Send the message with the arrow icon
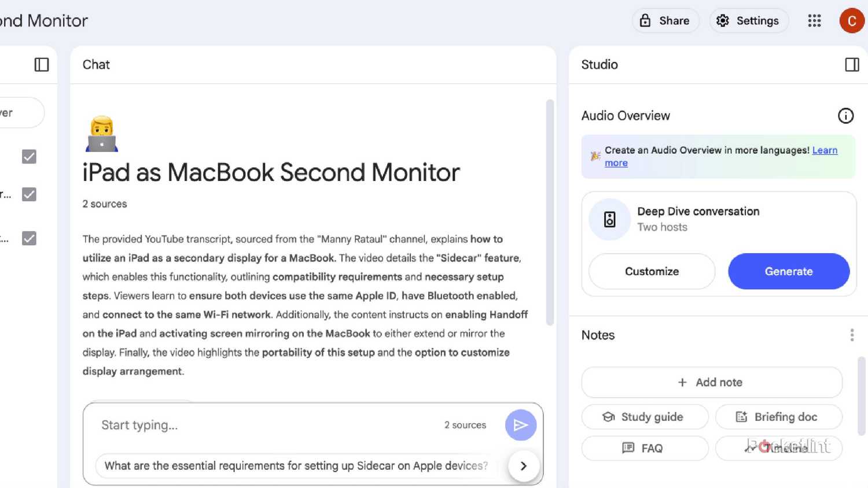The image size is (868, 488). (x=520, y=425)
